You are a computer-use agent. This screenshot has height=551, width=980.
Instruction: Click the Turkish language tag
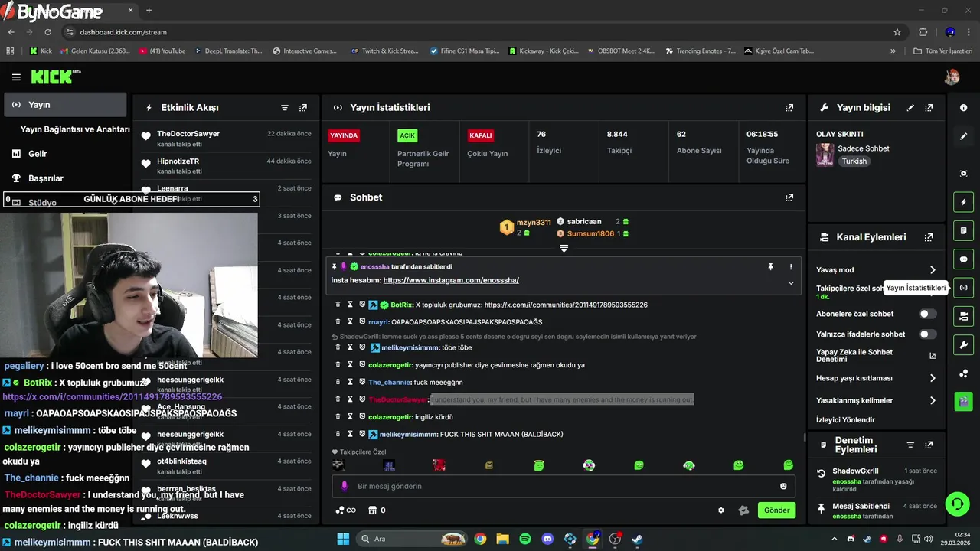click(x=854, y=161)
